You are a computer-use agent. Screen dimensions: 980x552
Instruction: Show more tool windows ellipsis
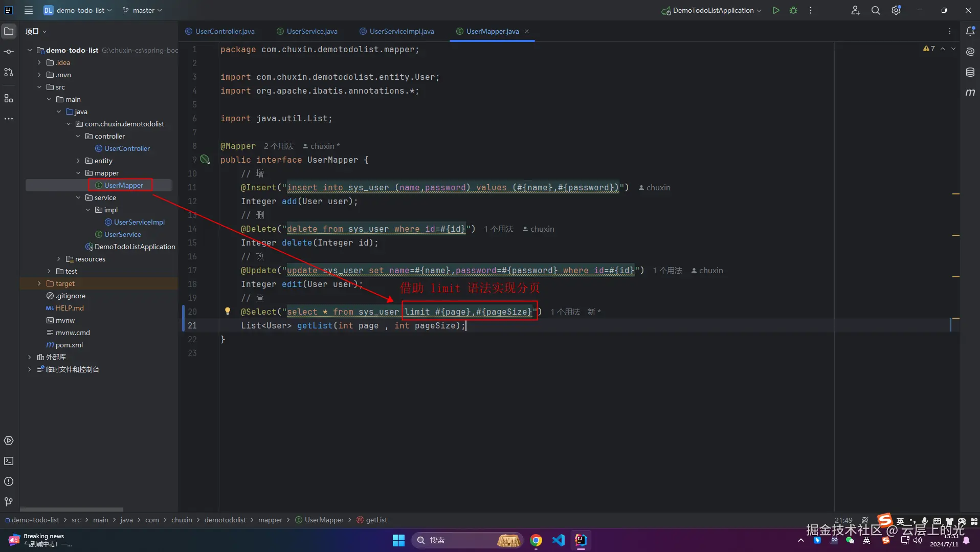click(x=9, y=119)
